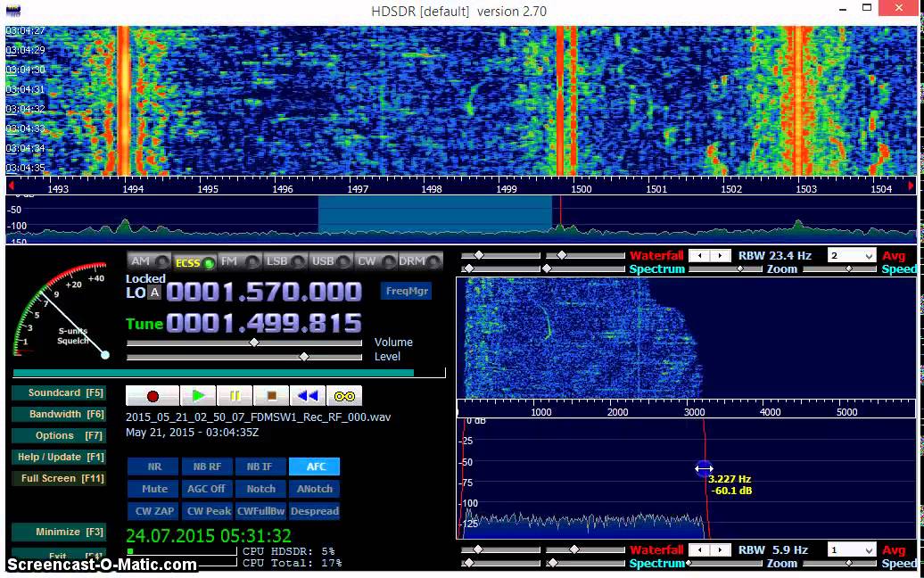
Task: Click the upper Zoom slider next to Spectrum
Action: [x=725, y=268]
